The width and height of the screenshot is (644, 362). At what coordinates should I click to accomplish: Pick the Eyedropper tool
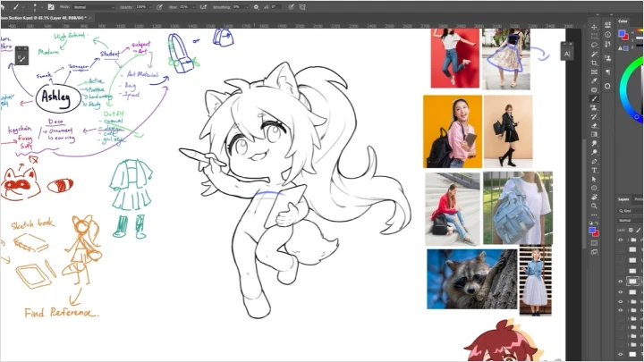click(x=594, y=80)
